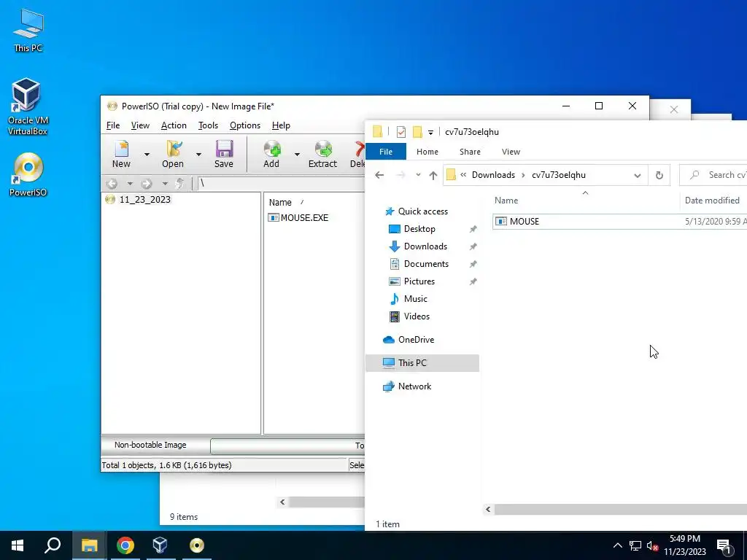
Task: Open PowerISO Help menu
Action: pos(281,125)
